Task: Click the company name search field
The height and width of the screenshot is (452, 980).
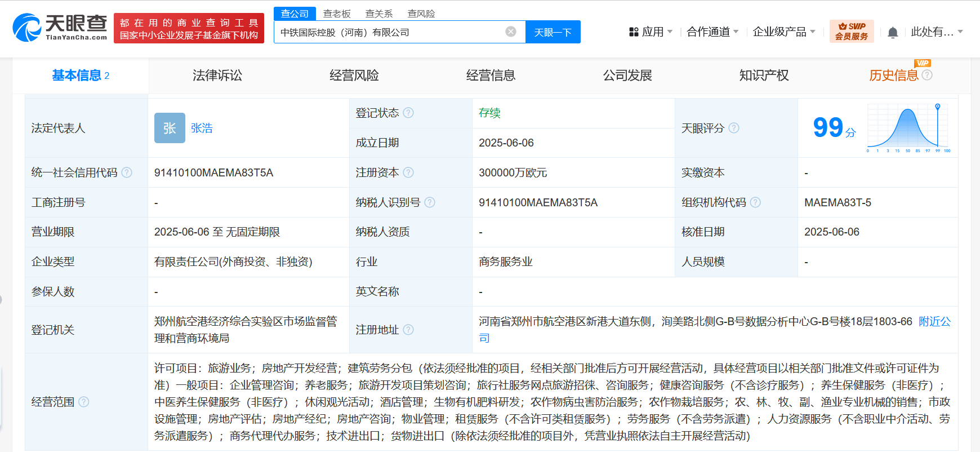Action: tap(389, 32)
